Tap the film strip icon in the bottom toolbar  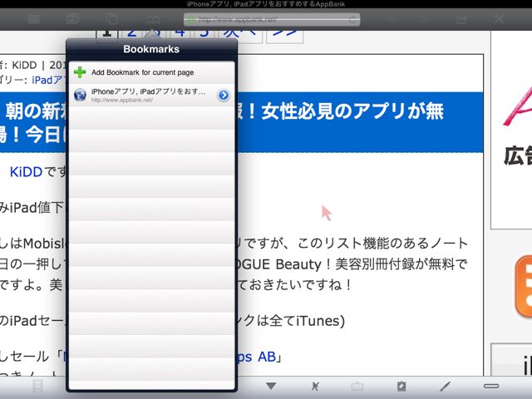[x=37, y=386]
